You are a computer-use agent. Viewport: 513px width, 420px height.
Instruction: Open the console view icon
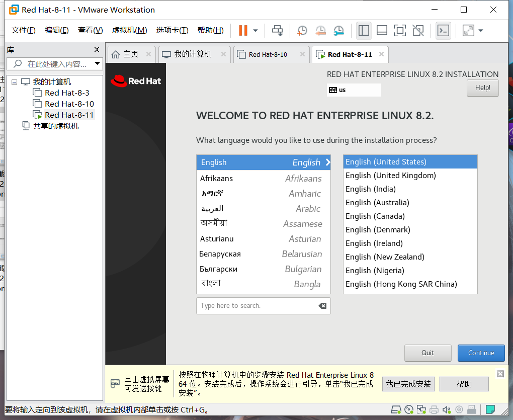443,31
